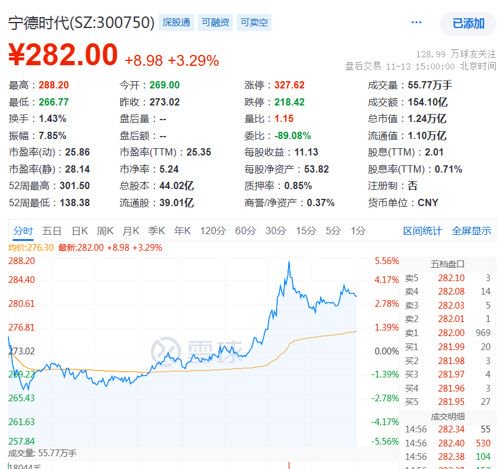Click the 振幅 value 7.85%
Screen dimensions: 500x469
click(x=52, y=135)
